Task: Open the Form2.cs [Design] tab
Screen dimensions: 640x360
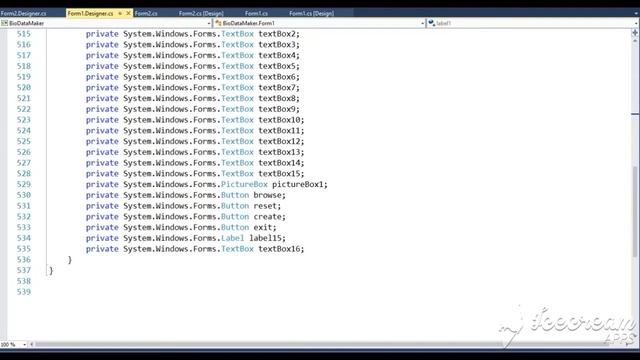Action: click(x=201, y=13)
